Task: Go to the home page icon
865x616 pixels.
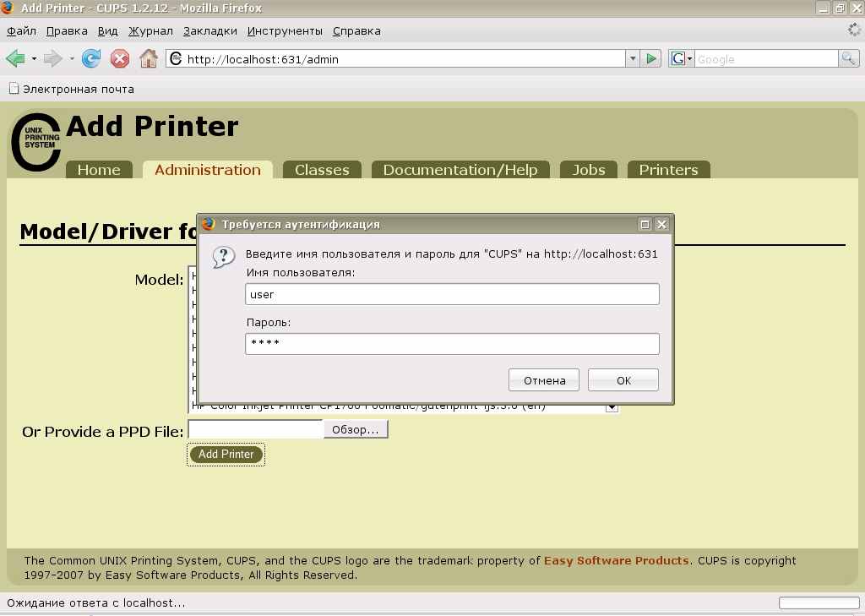Action: (149, 58)
